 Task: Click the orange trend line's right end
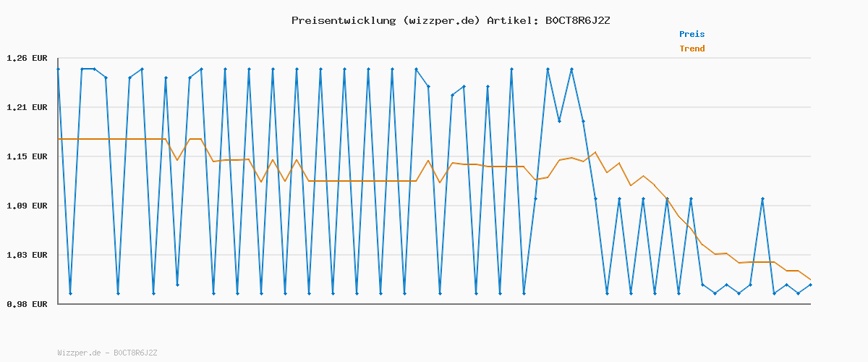pyautogui.click(x=810, y=279)
